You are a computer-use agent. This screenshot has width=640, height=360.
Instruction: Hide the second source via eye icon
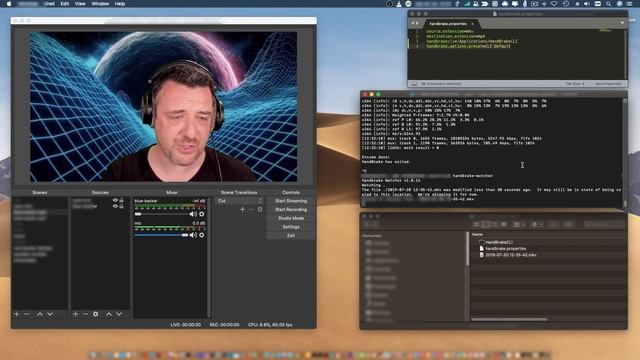click(115, 206)
